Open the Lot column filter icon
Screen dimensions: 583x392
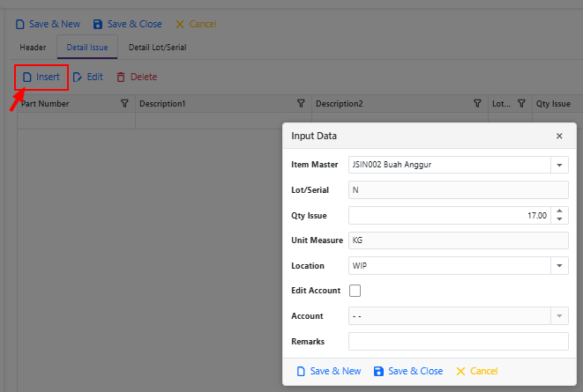[x=521, y=104]
